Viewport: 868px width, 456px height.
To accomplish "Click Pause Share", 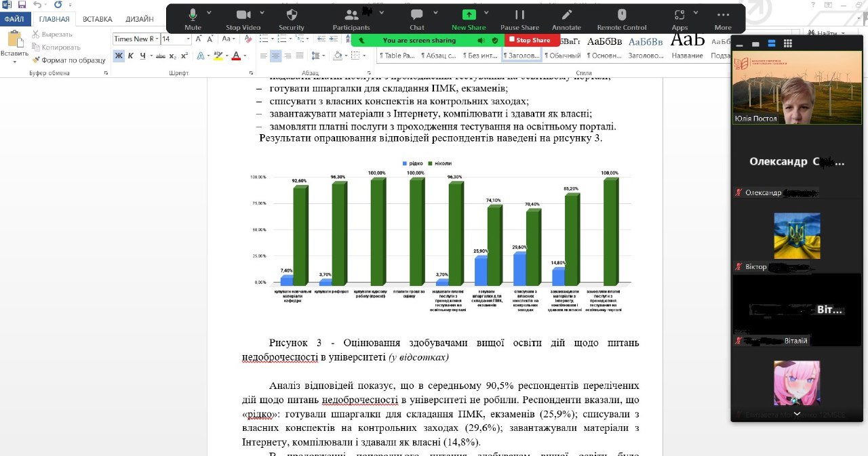I will (519, 18).
